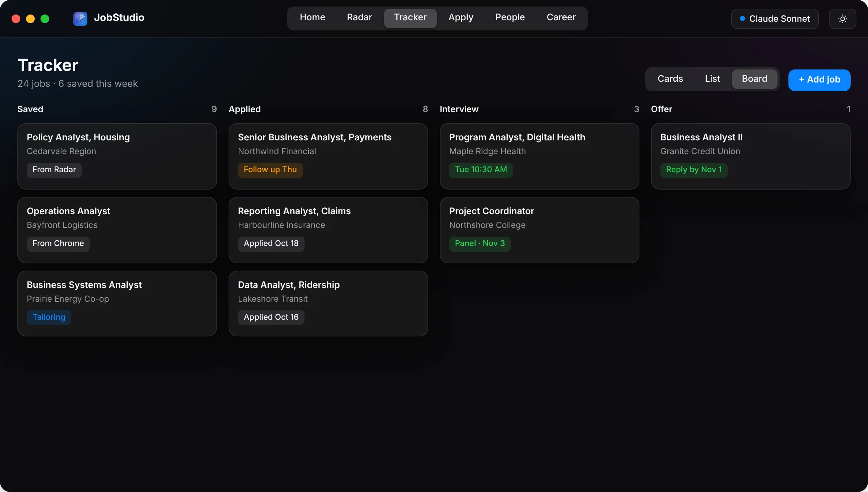The width and height of the screenshot is (868, 492).
Task: Open the Reporting Analyst, Claims card
Action: point(328,230)
